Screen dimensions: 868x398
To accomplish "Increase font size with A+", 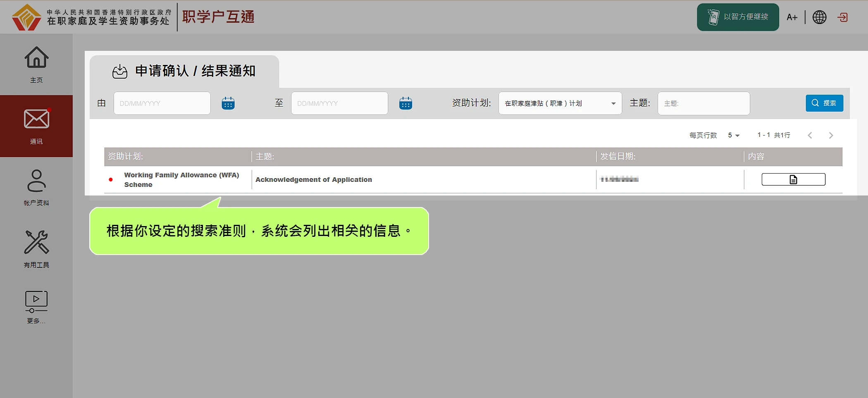I will click(792, 17).
